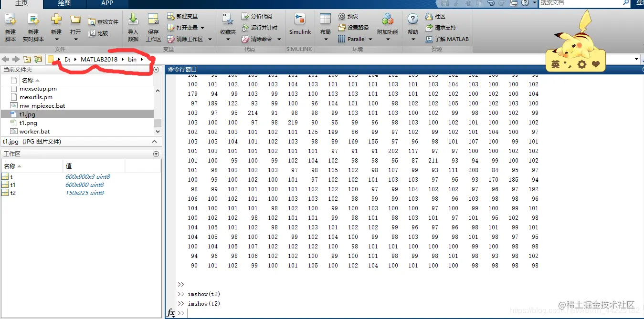Collapse the t1.jpg file details section
Viewport: 644px width, 319px height.
[154, 142]
